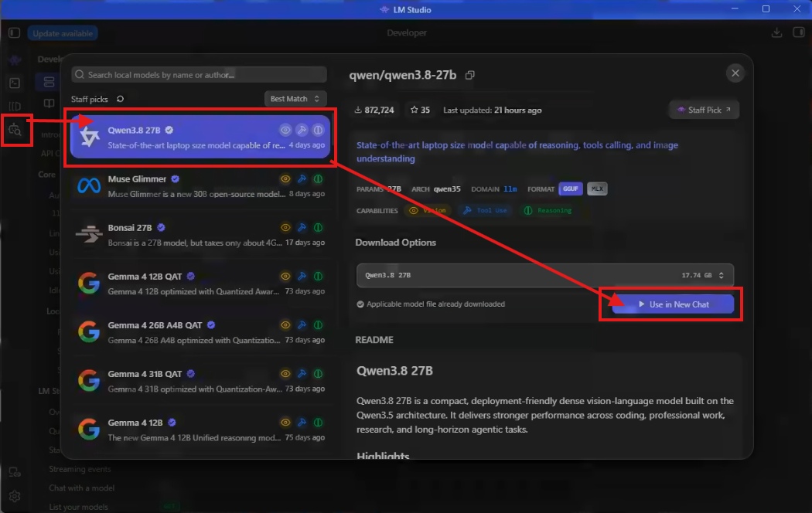Image resolution: width=812 pixels, height=513 pixels.
Task: Select the Gemma 4 26B A4B QAT model row
Action: pos(200,332)
